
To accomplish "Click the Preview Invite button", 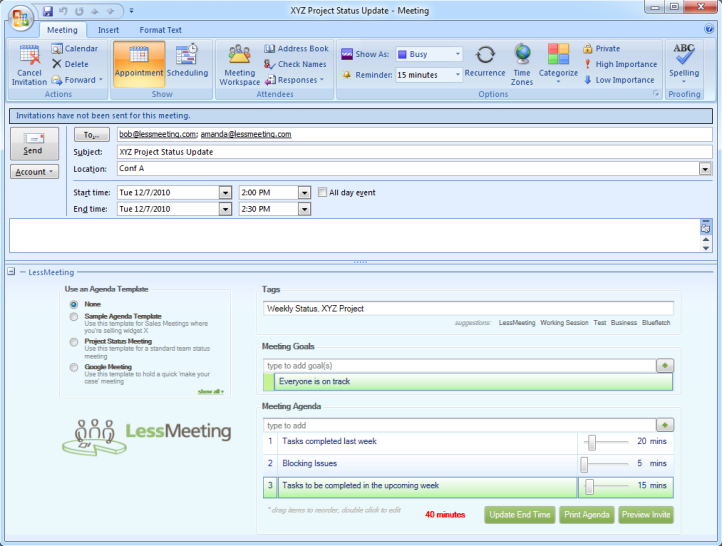I will [646, 515].
